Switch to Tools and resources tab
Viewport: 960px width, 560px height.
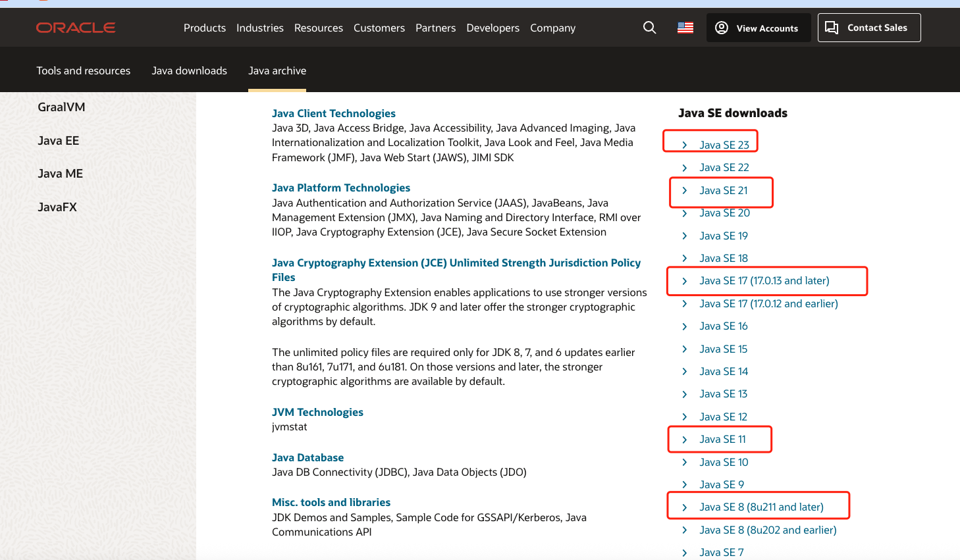84,70
